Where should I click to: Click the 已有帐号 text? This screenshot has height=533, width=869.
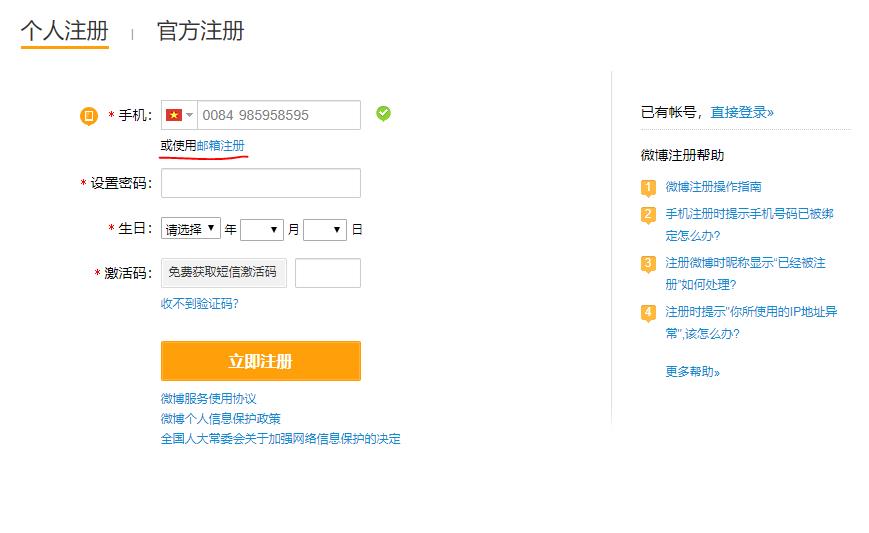tap(668, 112)
